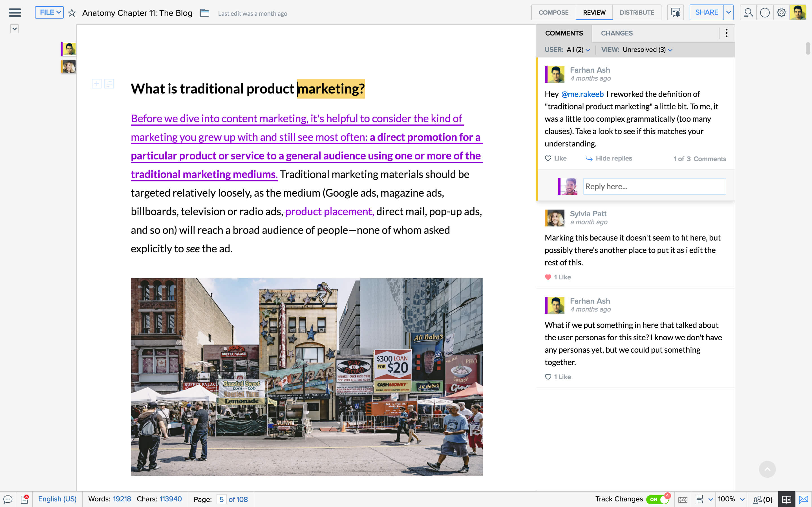The width and height of the screenshot is (812, 507).
Task: Open document info icon
Action: [765, 13]
